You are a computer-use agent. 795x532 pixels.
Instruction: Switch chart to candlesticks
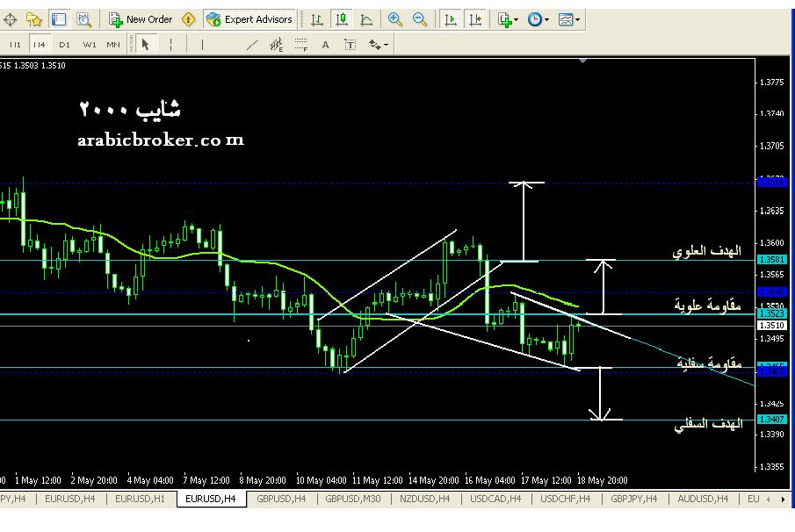tap(342, 20)
